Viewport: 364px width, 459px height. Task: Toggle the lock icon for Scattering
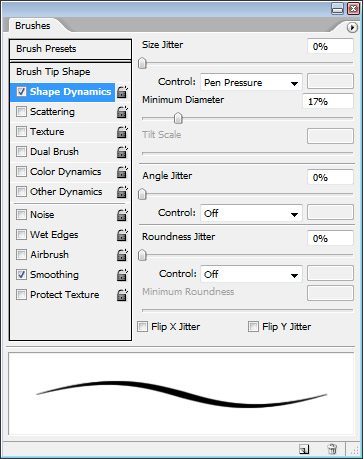(x=122, y=112)
